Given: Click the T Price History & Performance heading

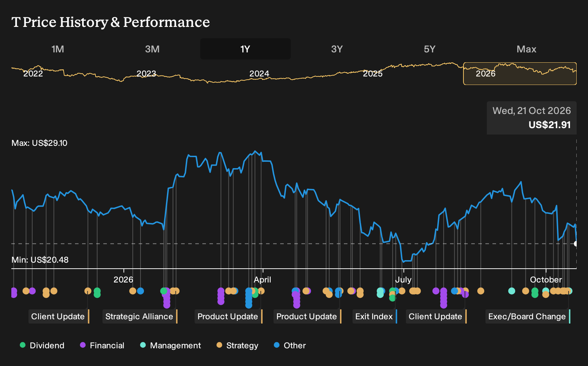Looking at the screenshot, I should (111, 22).
